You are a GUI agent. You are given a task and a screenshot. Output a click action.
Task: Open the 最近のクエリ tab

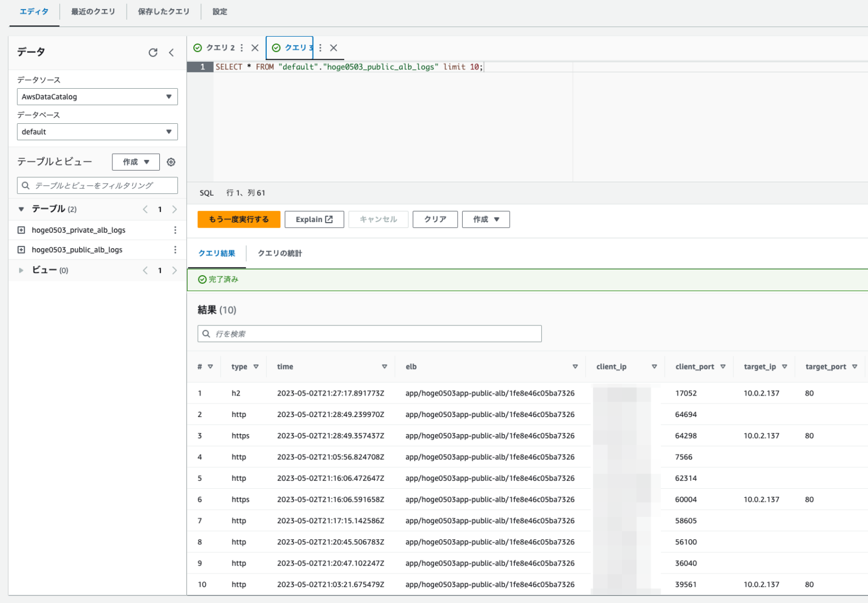[x=93, y=11]
